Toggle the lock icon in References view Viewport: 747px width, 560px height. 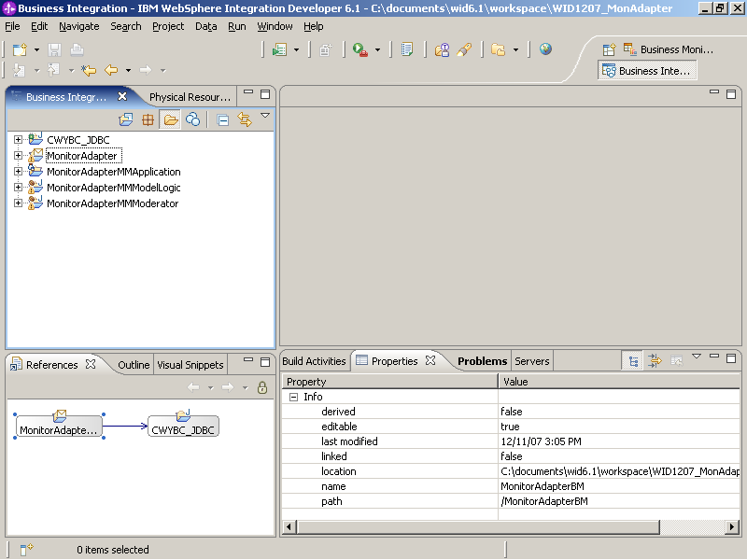262,387
